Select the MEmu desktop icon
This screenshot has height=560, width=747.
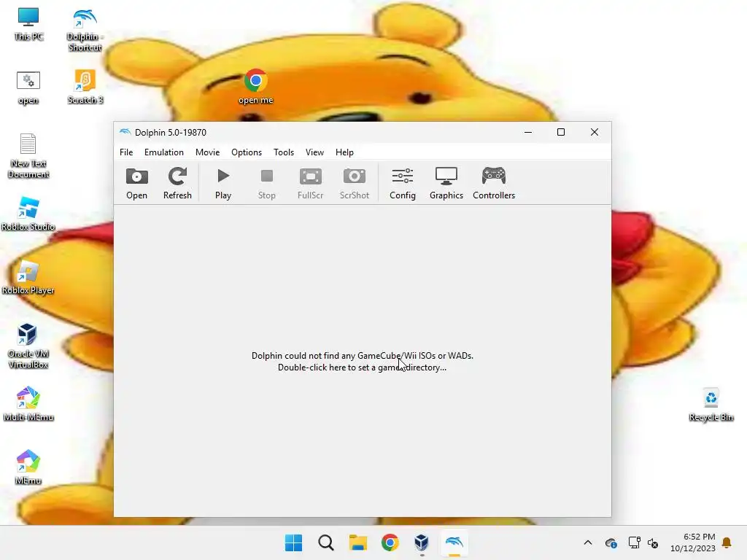(28, 467)
